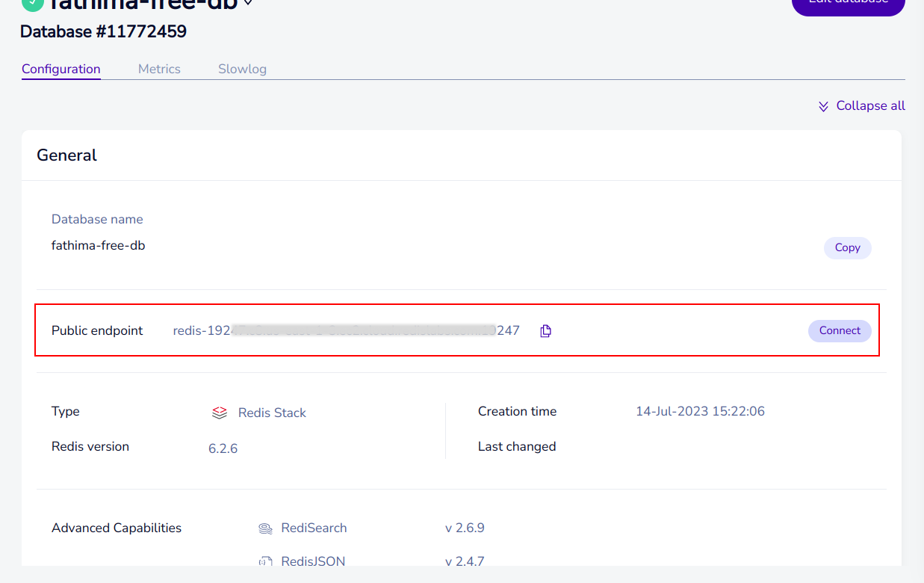Screen dimensions: 924x583
Task: Select the Redis Stack type value
Action: (x=272, y=413)
